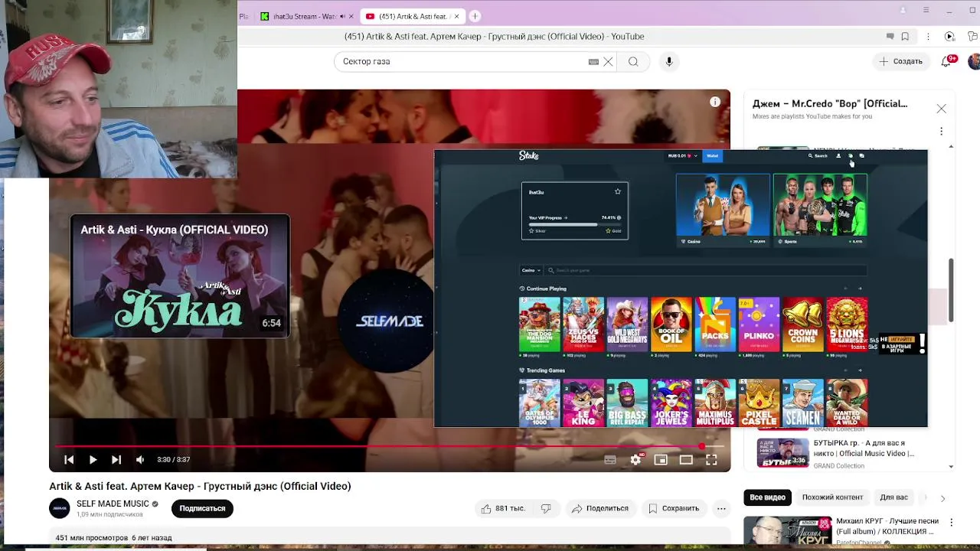Open YouTube notifications bell

click(946, 61)
